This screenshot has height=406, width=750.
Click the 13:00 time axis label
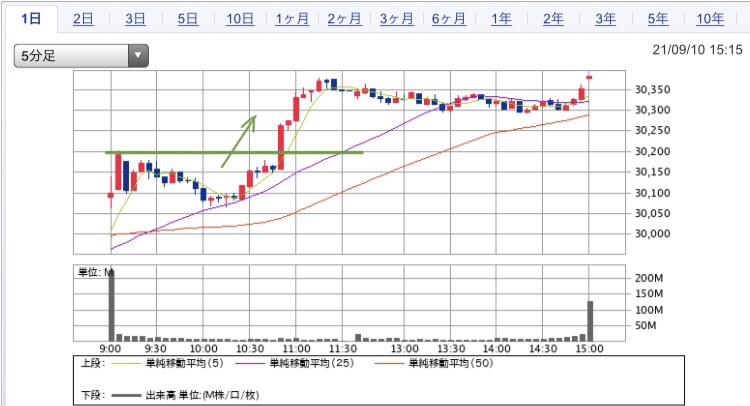tap(405, 349)
